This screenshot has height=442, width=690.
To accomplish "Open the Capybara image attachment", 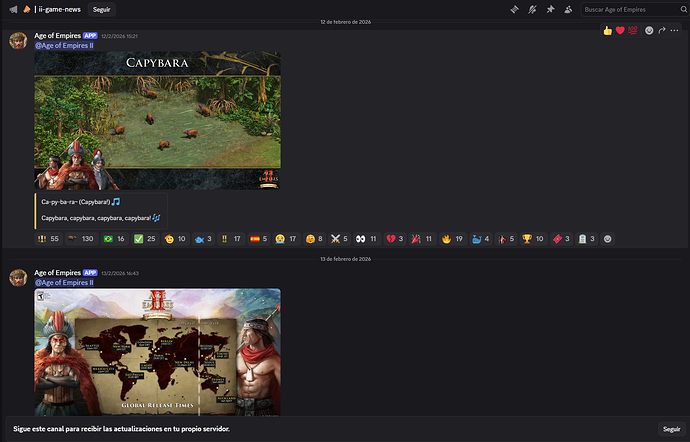I will [x=157, y=120].
